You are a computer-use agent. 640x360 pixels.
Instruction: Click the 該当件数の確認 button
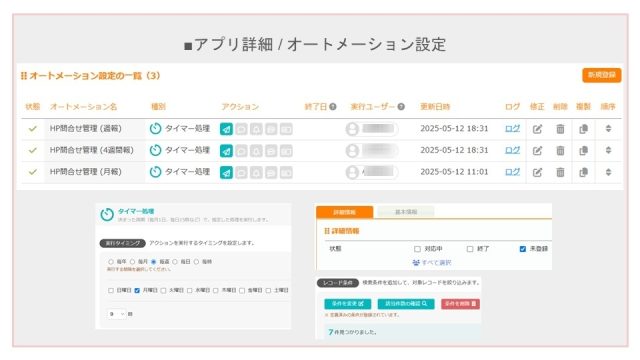(406, 304)
